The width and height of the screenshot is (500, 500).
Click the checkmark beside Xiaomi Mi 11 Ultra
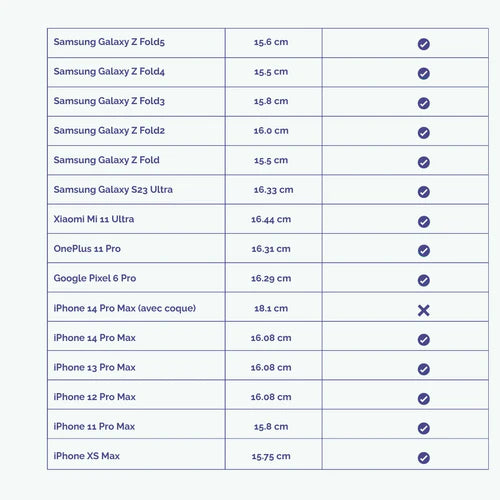click(x=423, y=221)
